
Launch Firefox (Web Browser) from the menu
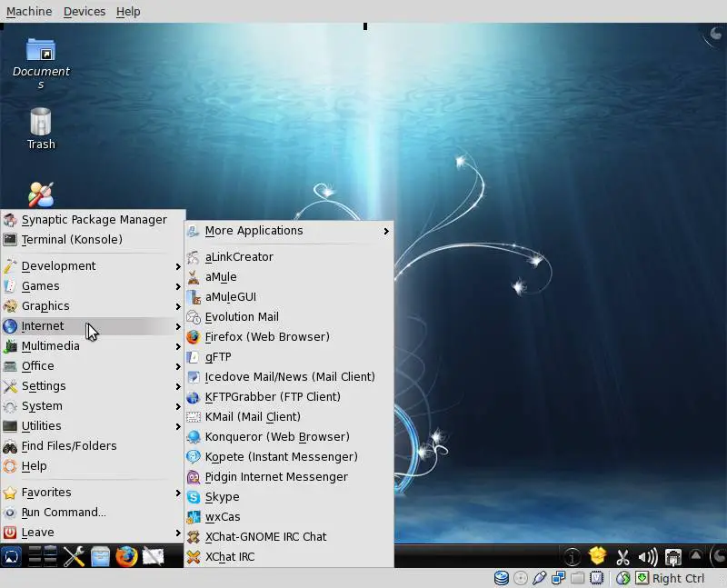pos(289,336)
